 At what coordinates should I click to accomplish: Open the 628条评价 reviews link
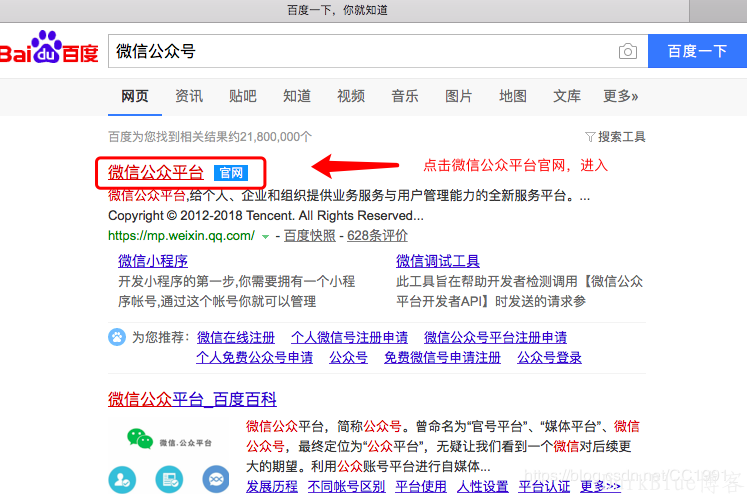(377, 236)
